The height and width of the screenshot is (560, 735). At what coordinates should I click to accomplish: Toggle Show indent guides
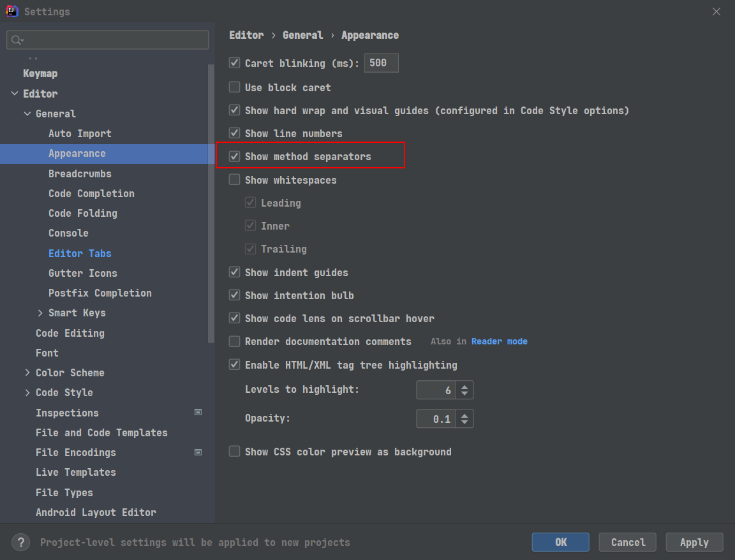[234, 272]
